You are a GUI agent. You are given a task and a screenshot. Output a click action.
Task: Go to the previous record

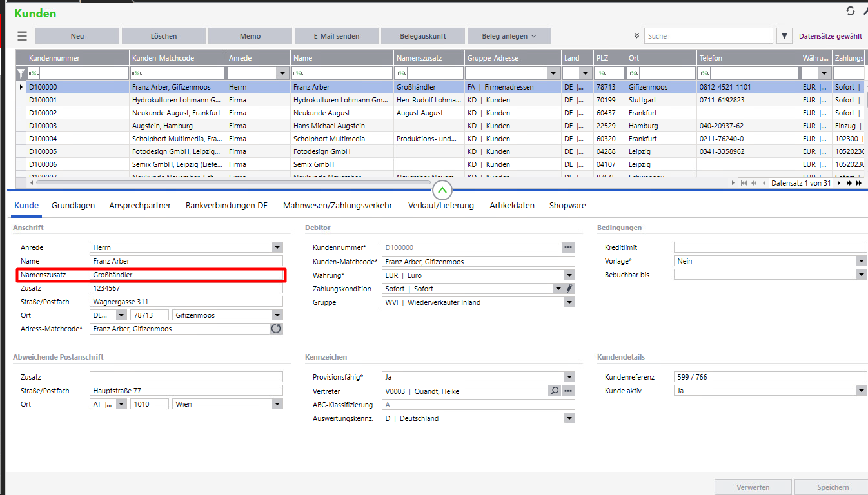pyautogui.click(x=764, y=183)
